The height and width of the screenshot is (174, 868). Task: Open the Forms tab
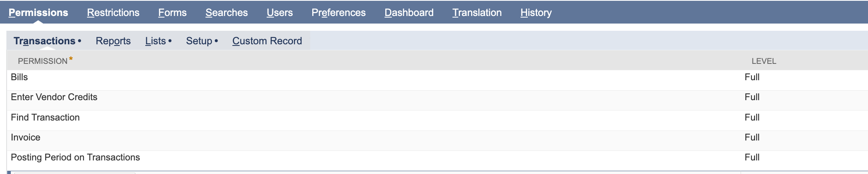coord(172,13)
